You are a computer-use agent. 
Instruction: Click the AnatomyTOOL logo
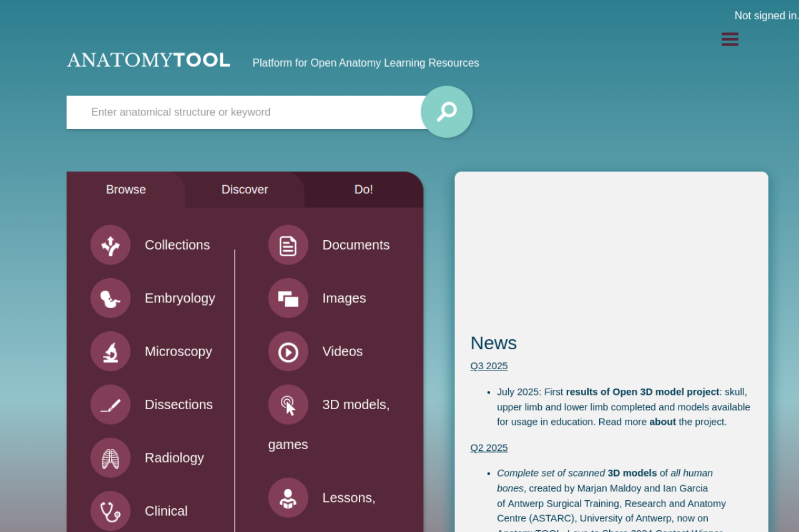[149, 60]
